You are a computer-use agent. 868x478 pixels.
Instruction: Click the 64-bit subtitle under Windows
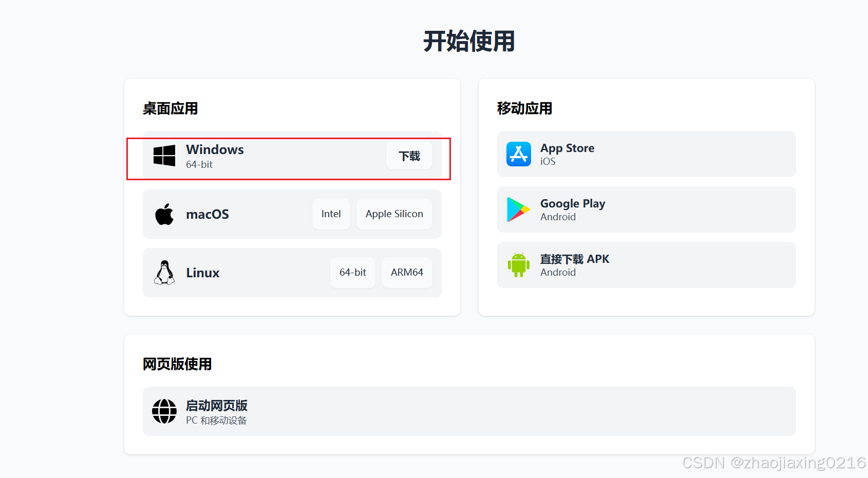[x=199, y=164]
